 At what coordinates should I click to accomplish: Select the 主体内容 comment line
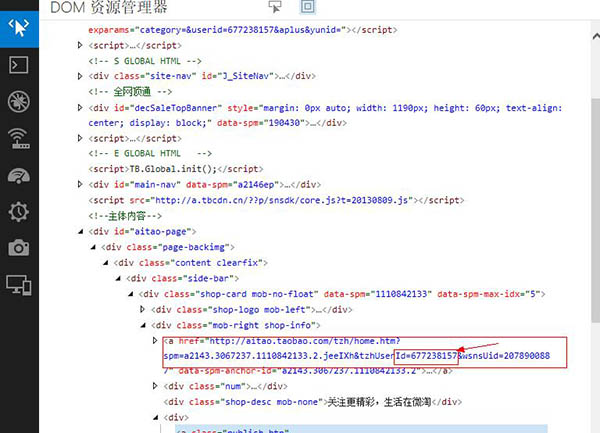[x=125, y=216]
